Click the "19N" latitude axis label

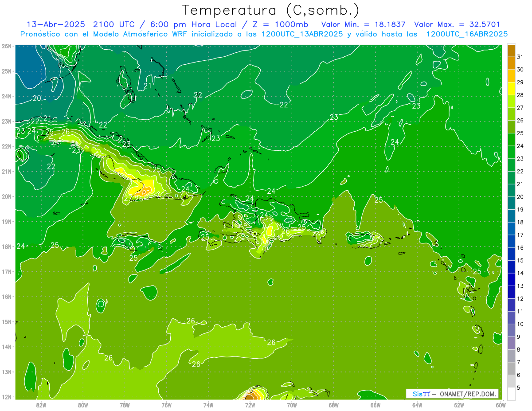pos(6,221)
